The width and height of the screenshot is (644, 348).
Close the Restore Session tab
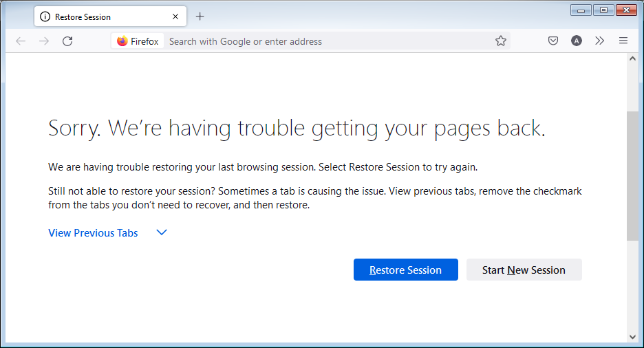[x=176, y=17]
